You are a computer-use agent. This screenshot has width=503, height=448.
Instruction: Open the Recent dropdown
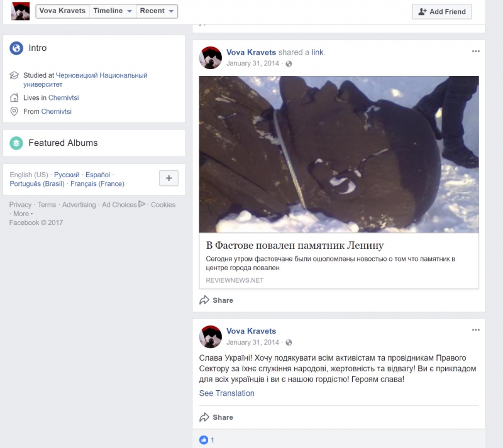(x=157, y=11)
